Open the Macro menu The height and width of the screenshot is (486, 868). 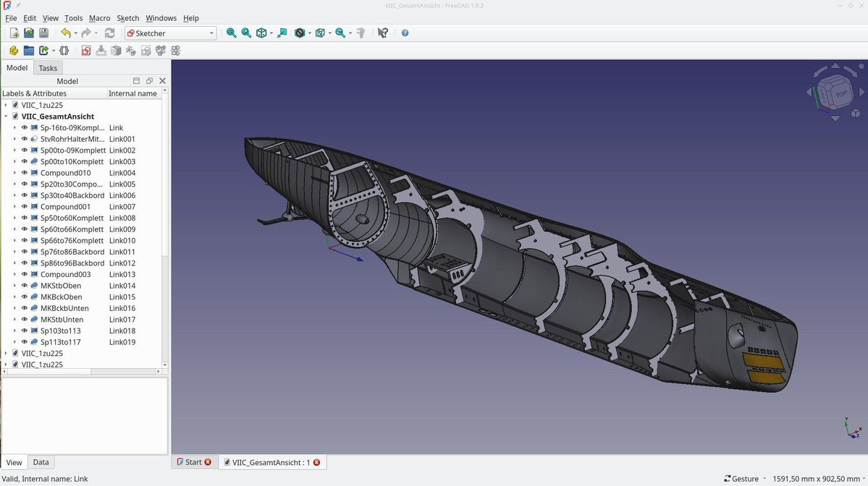click(x=99, y=18)
